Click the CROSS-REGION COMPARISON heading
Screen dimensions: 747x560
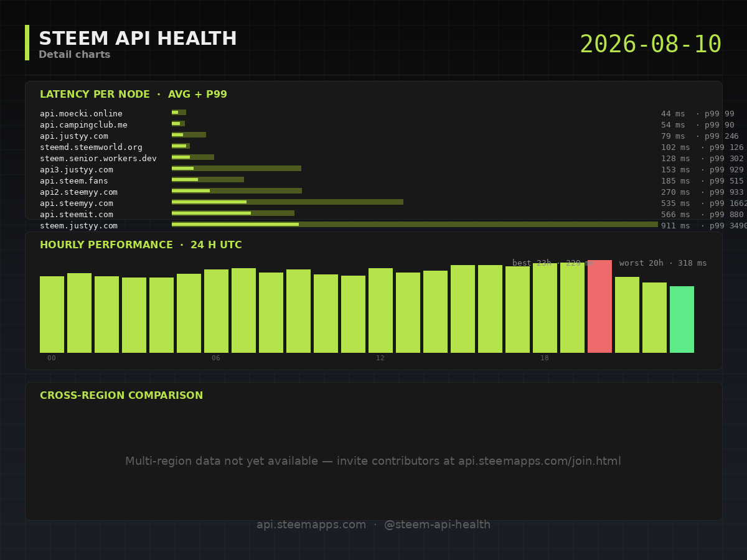(x=121, y=396)
